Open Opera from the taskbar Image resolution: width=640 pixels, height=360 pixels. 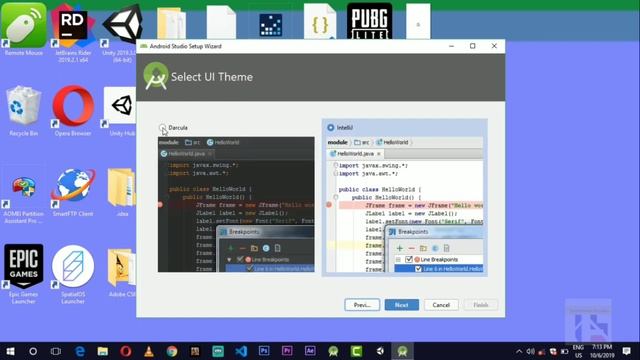click(126, 351)
